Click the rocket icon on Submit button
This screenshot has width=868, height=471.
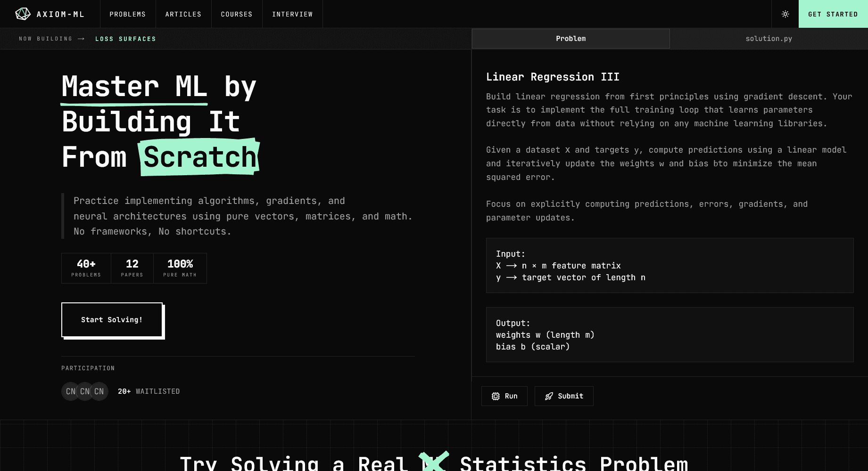[x=549, y=396]
